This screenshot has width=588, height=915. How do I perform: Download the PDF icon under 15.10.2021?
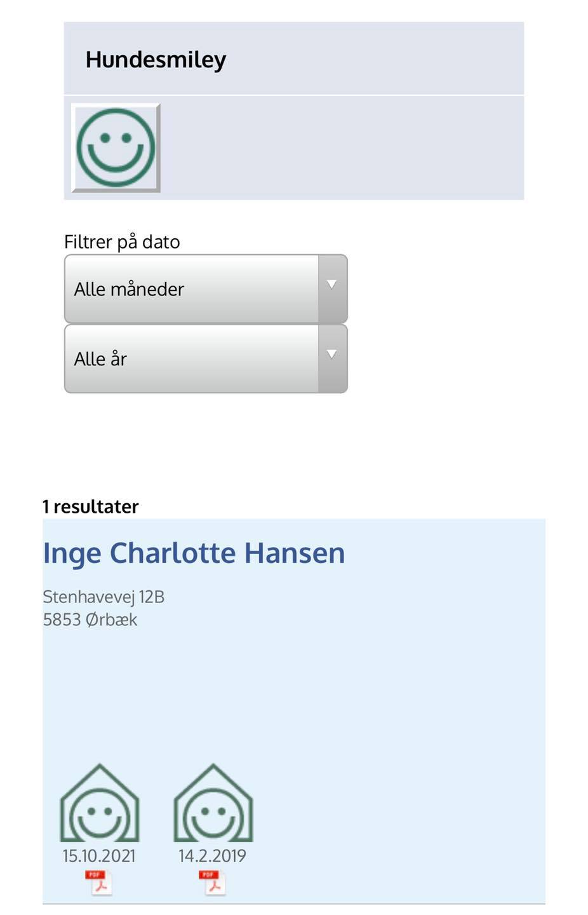click(x=98, y=883)
